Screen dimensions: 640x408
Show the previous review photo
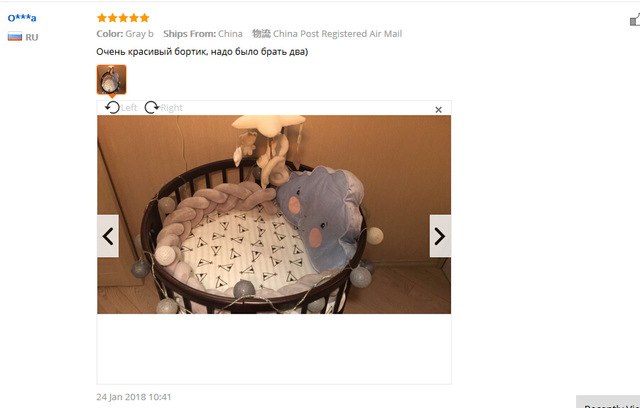click(108, 236)
